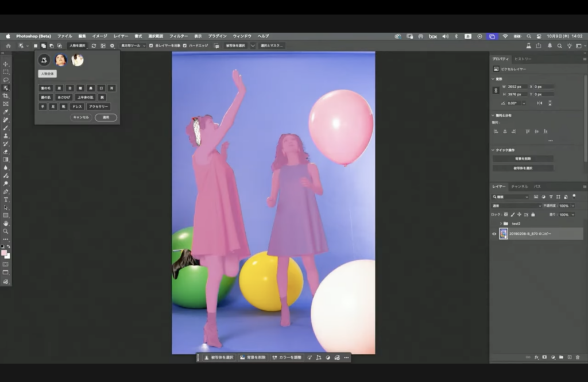
Task: Select the Move tool in the toolbar
Action: click(x=6, y=64)
